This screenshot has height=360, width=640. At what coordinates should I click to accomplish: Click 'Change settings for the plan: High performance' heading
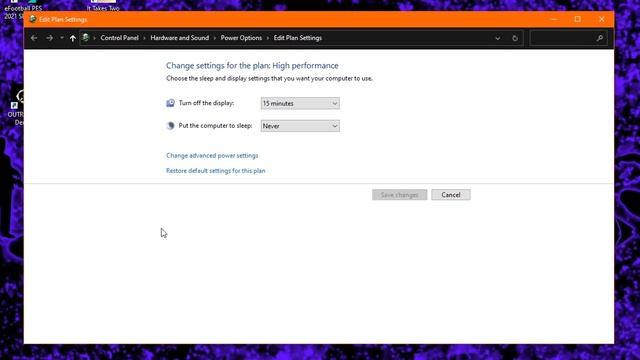coord(252,66)
